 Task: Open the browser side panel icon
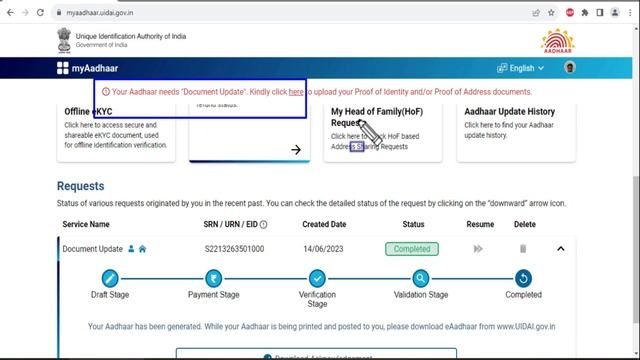click(600, 13)
